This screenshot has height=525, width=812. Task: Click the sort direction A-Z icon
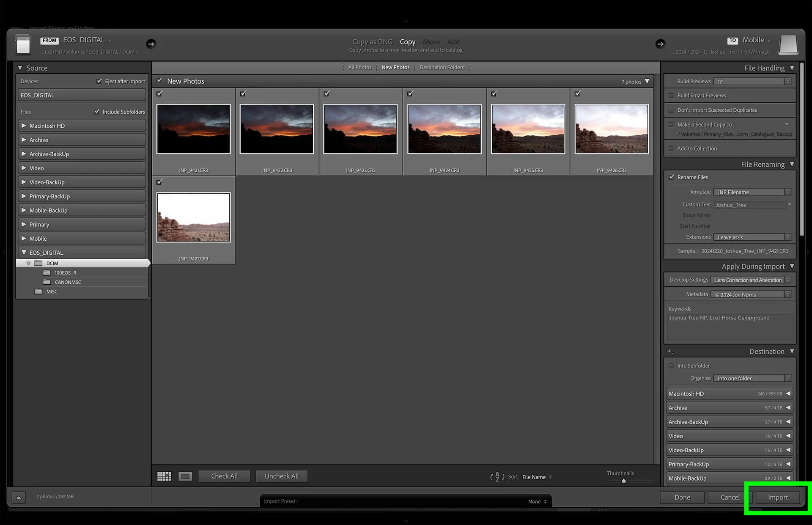[497, 477]
